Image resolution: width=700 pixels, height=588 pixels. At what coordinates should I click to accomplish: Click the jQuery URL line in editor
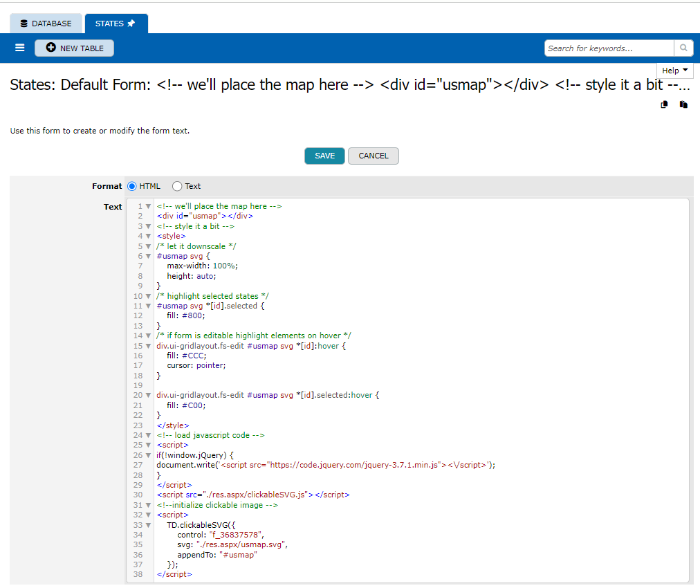(325, 466)
